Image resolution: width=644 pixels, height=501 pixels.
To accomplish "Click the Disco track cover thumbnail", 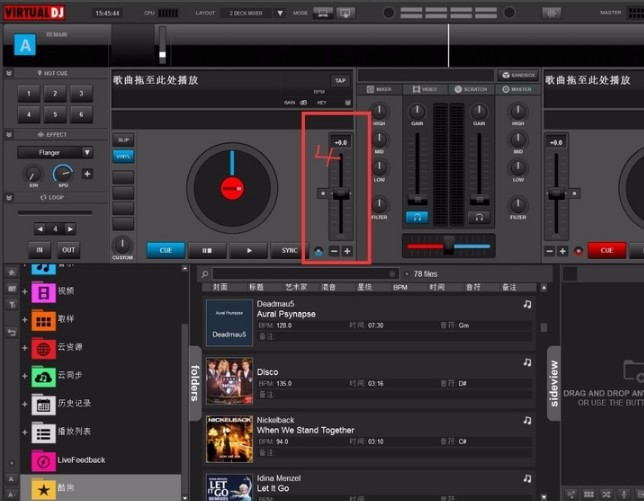I will coord(229,381).
